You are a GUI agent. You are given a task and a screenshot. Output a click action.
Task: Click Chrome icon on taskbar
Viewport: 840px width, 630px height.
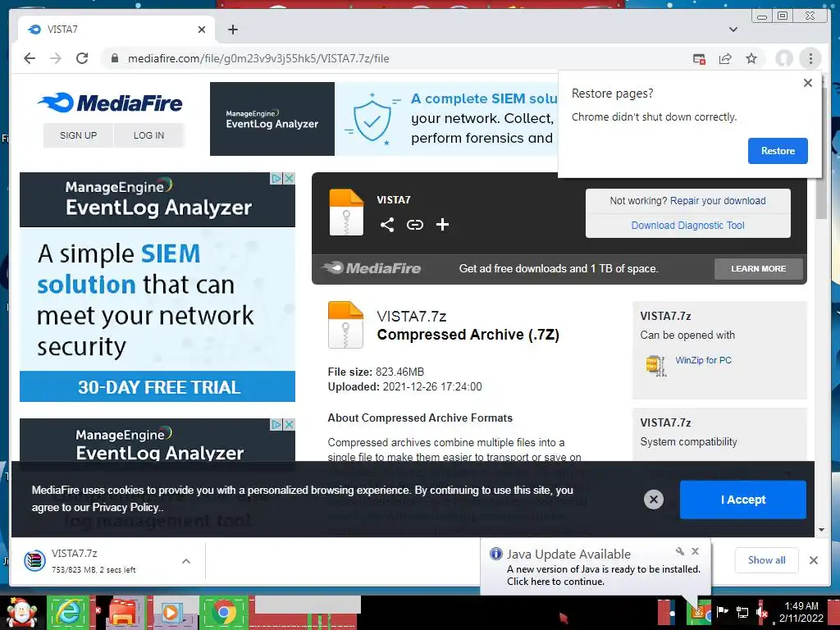point(224,612)
